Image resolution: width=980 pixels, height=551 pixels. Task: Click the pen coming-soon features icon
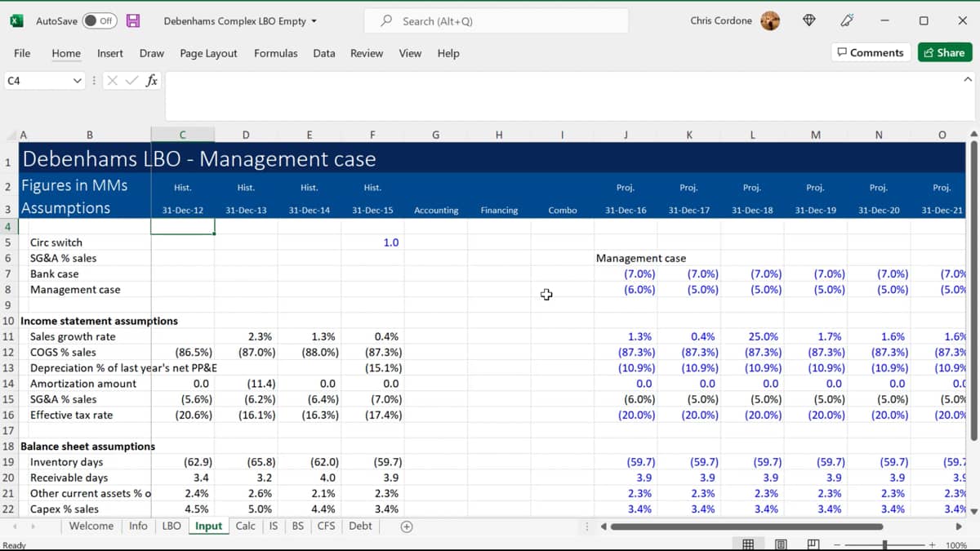[847, 21]
